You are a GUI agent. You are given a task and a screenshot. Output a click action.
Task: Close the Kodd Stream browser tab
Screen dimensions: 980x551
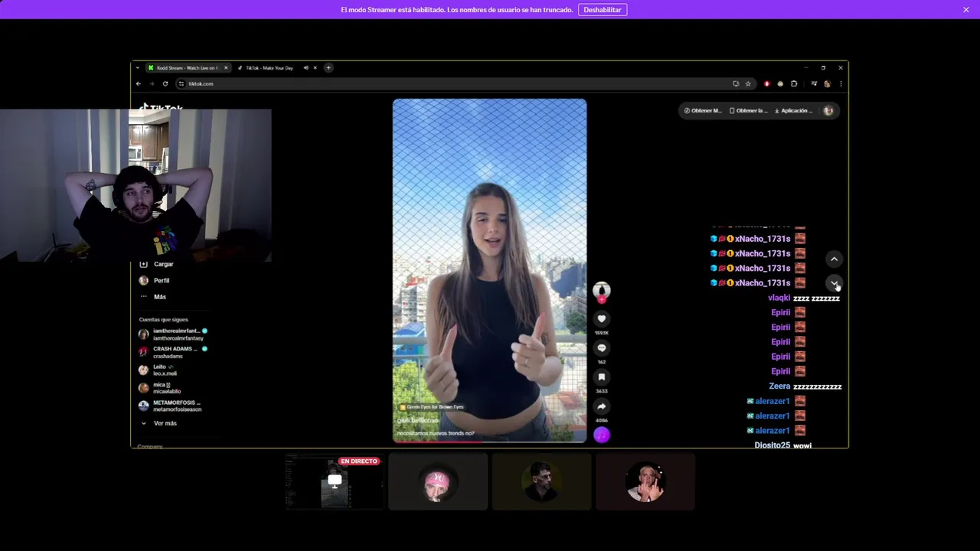[x=226, y=67]
